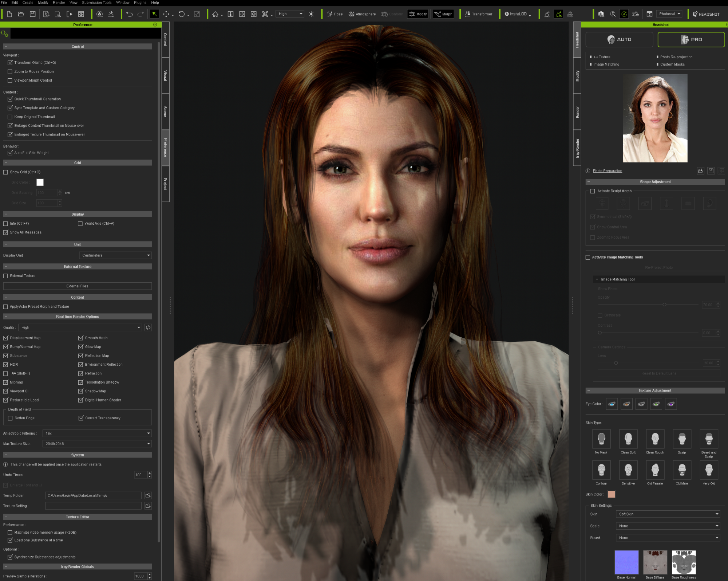Viewport: 728px width, 581px height.
Task: Select the green eye color icon
Action: point(656,404)
